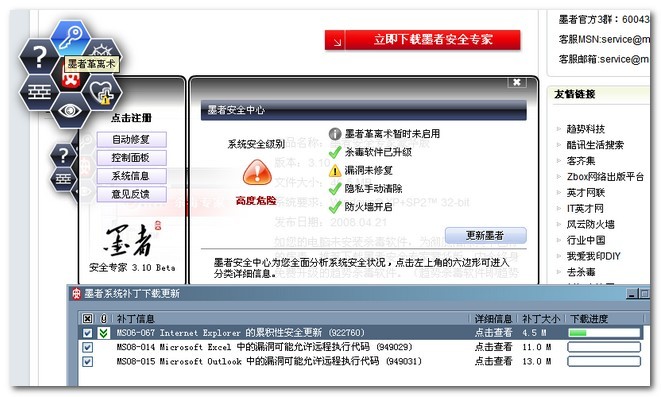Toggle the MS08-014 Microsoft Excel patch checkbox

coord(87,347)
